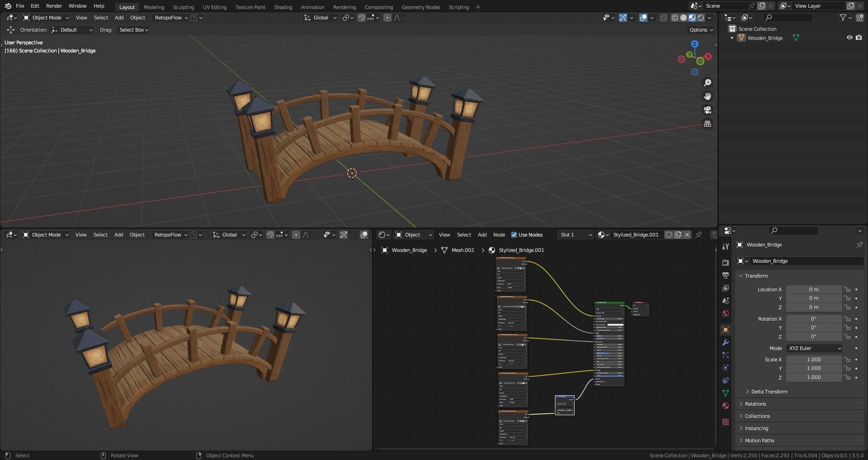Collapse the Transform panel

click(741, 276)
